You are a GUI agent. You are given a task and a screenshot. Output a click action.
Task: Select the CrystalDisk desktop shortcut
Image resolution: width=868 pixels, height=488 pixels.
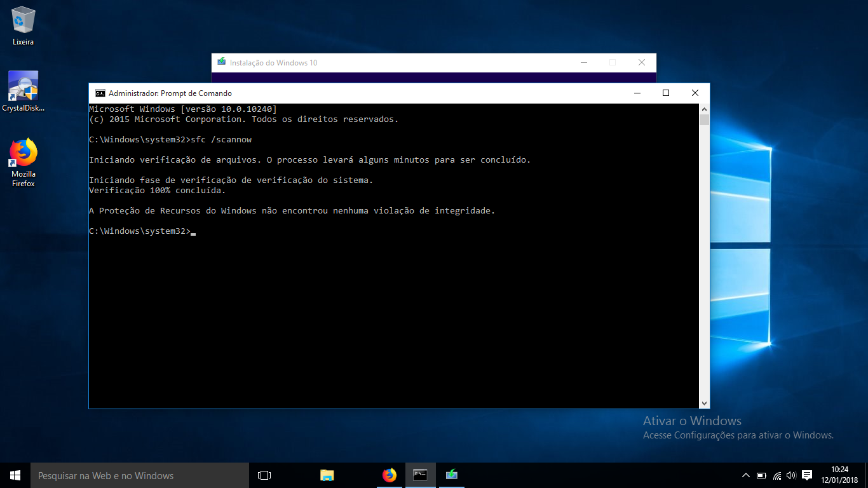coord(23,91)
